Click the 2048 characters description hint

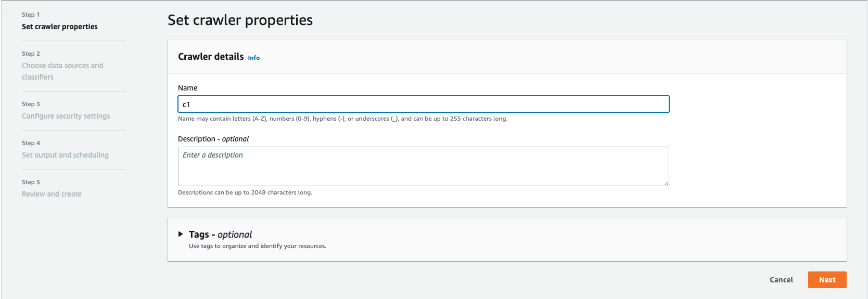245,192
